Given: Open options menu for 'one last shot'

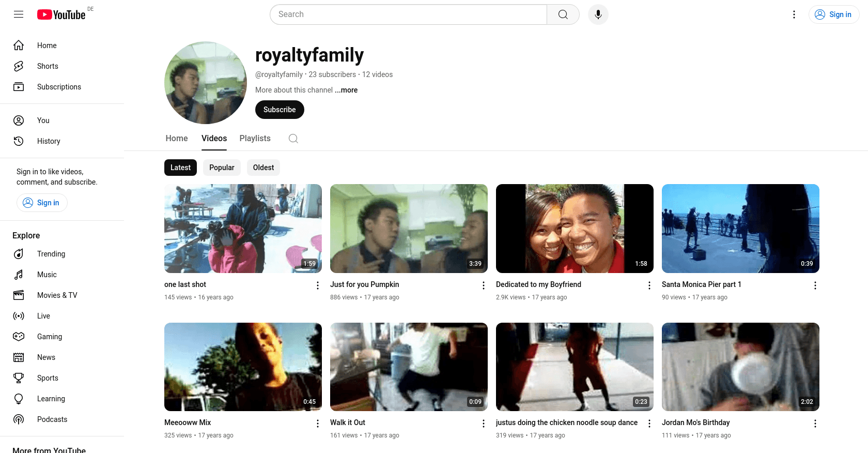Looking at the screenshot, I should [x=317, y=285].
